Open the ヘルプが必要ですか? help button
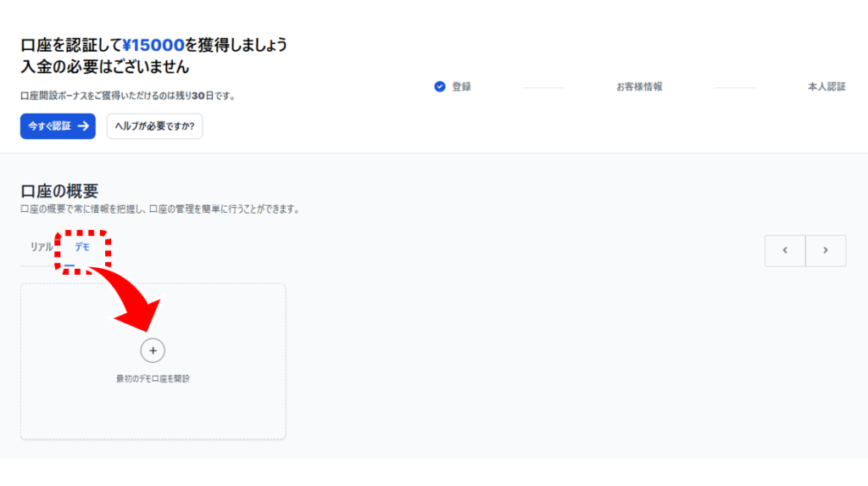 tap(154, 126)
